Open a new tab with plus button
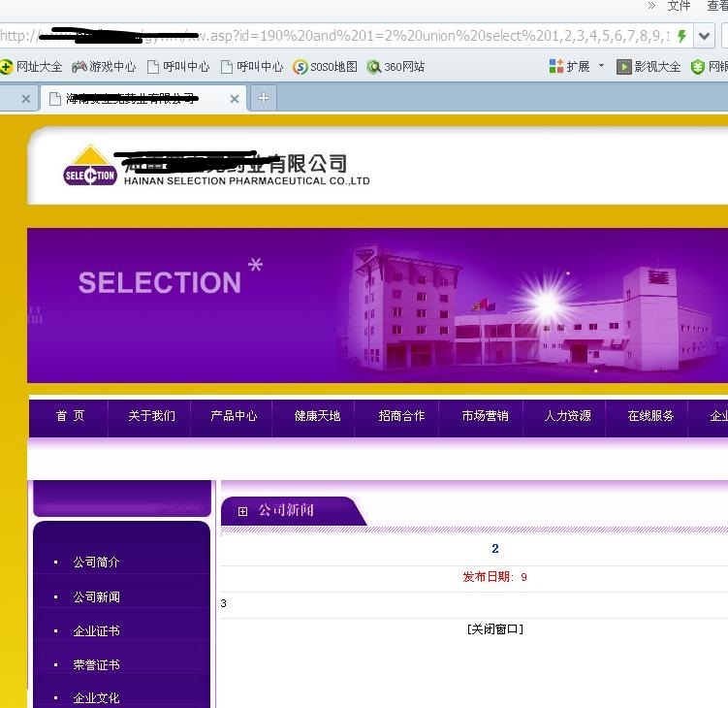728x708 pixels. (264, 98)
